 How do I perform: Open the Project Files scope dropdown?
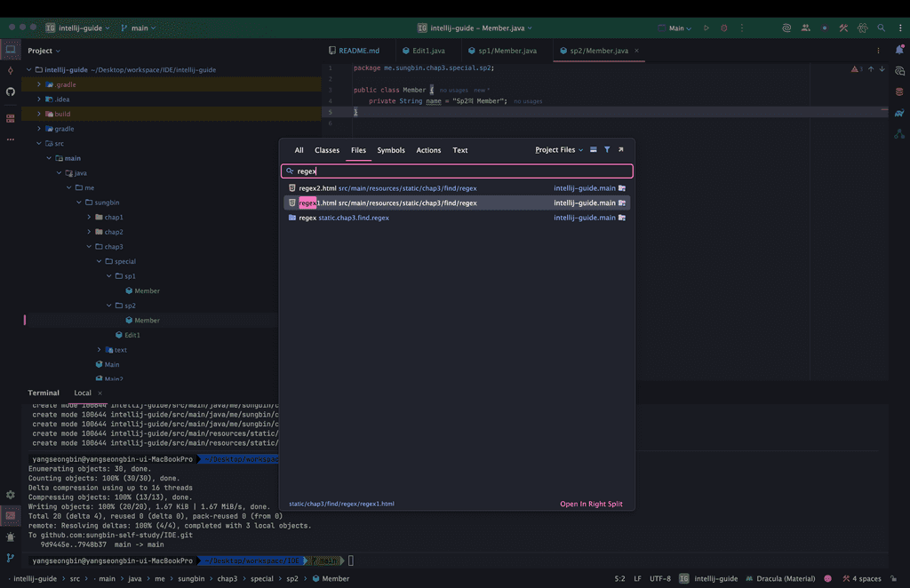(x=559, y=150)
